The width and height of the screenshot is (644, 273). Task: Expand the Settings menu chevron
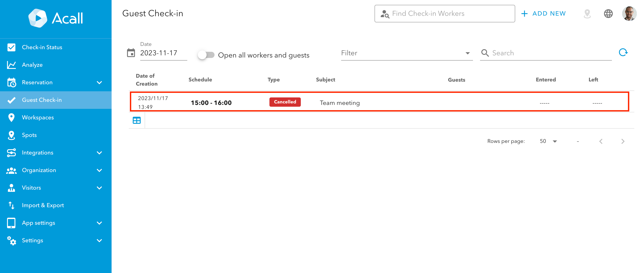coord(99,240)
